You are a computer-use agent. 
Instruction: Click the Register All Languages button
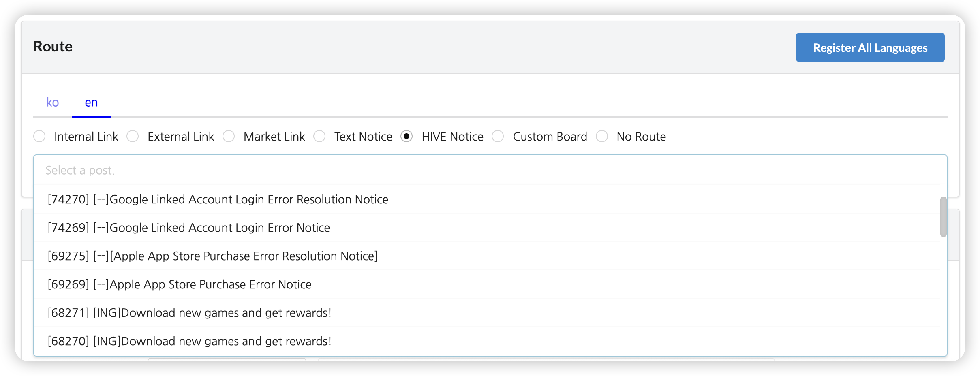coord(870,47)
